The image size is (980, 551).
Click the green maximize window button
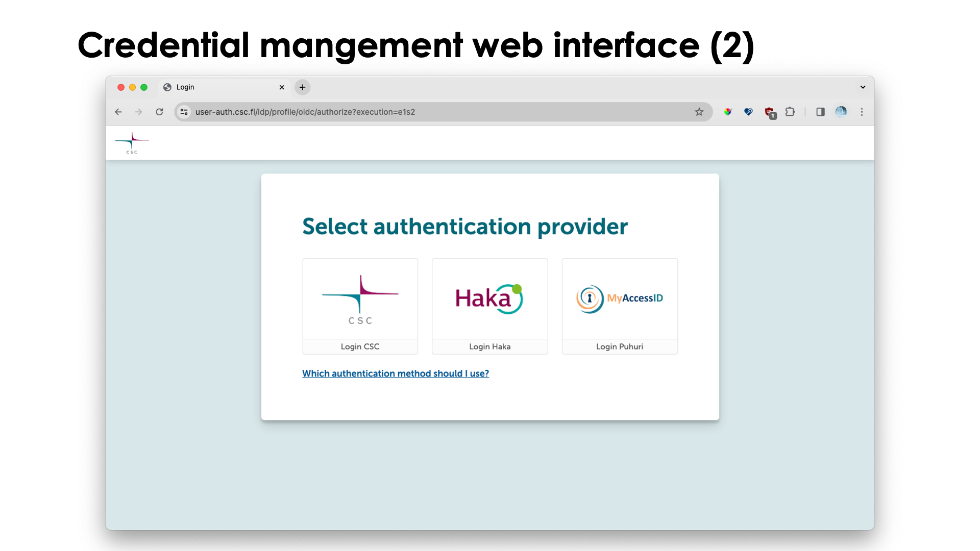coord(144,87)
